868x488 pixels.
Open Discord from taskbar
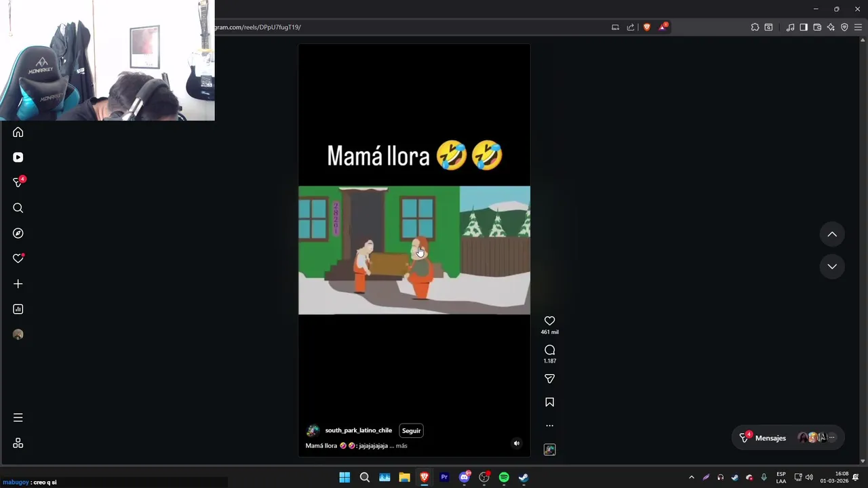(465, 477)
